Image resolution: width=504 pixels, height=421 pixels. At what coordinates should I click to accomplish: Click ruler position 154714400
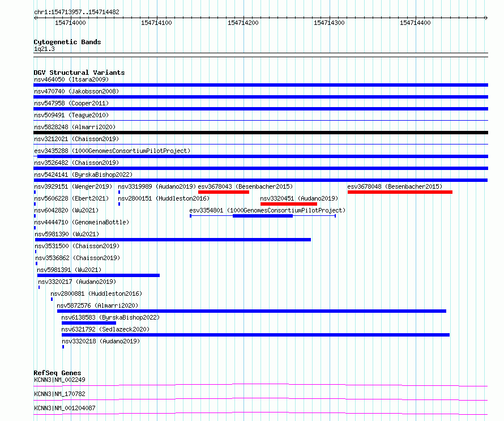[415, 23]
